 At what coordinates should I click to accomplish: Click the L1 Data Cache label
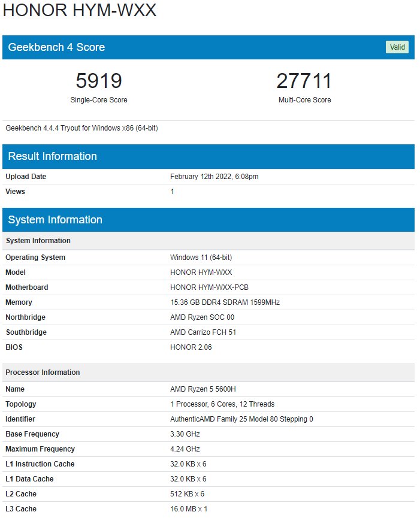click(29, 479)
